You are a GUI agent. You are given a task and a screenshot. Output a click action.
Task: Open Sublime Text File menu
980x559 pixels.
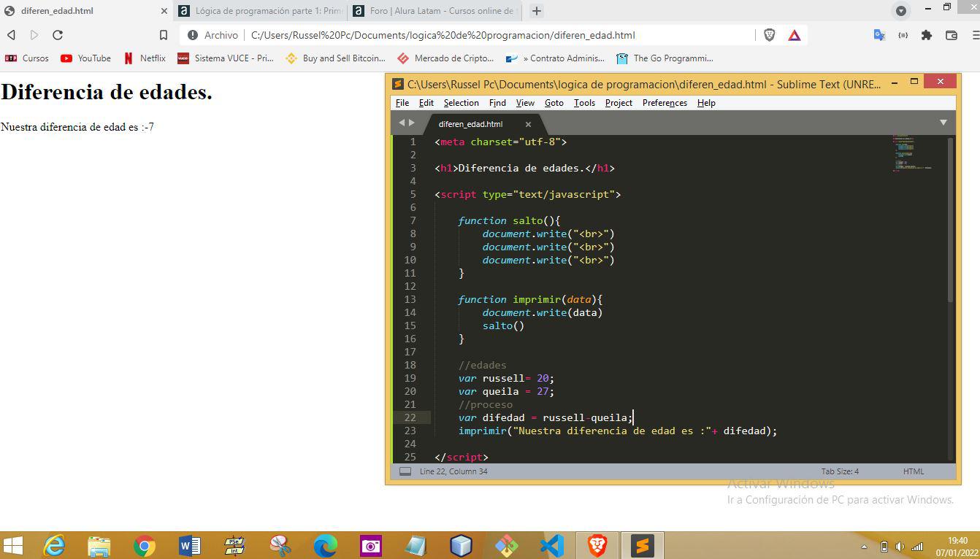click(402, 103)
